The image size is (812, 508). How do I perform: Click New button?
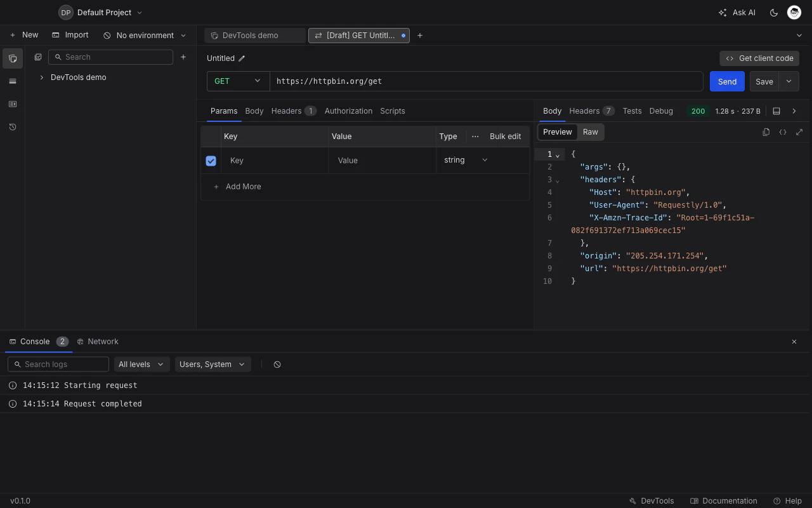(23, 36)
